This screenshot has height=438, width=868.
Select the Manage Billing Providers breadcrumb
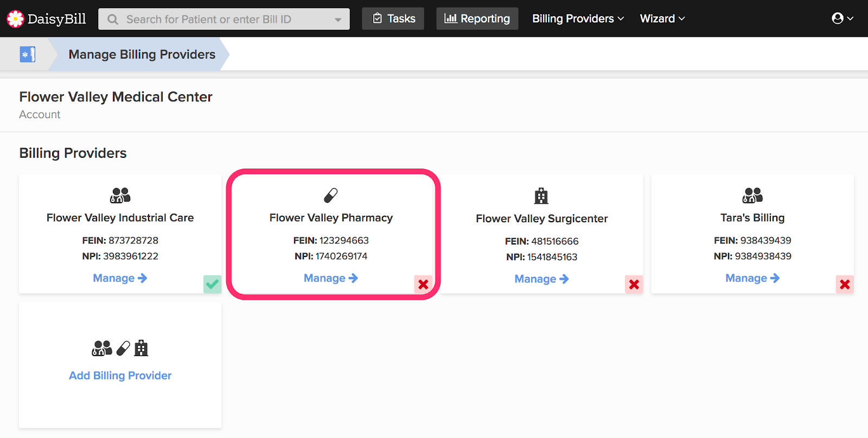click(x=142, y=54)
